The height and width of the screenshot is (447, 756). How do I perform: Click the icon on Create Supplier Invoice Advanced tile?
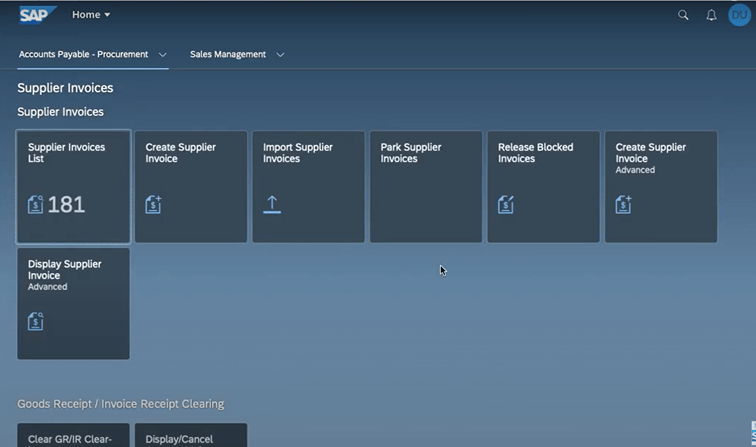coord(624,204)
